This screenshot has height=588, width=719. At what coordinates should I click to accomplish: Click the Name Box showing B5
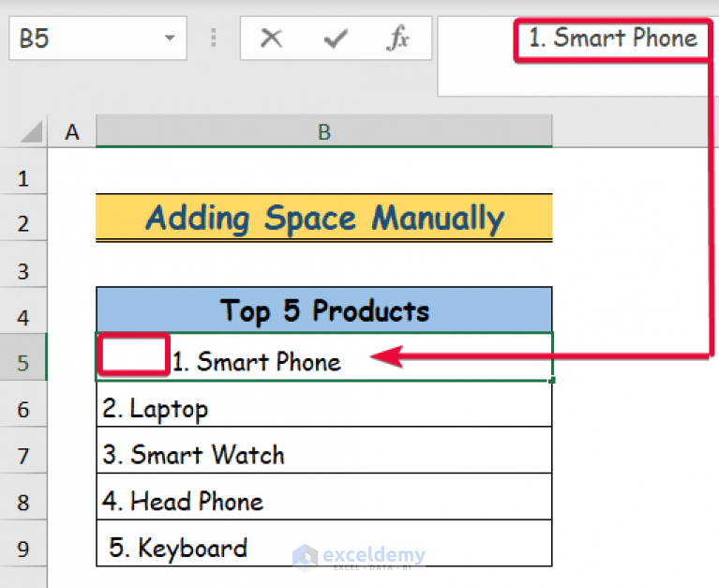pos(97,38)
